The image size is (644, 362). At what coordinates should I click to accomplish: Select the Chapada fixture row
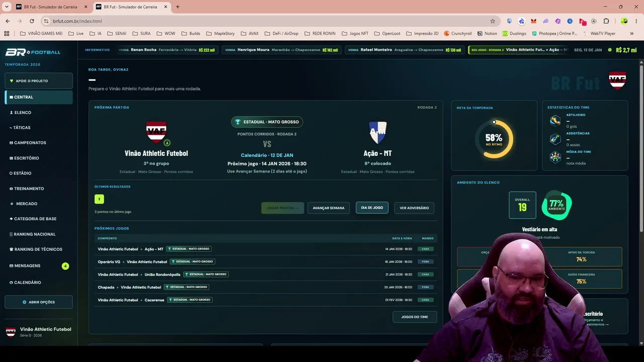(265, 287)
